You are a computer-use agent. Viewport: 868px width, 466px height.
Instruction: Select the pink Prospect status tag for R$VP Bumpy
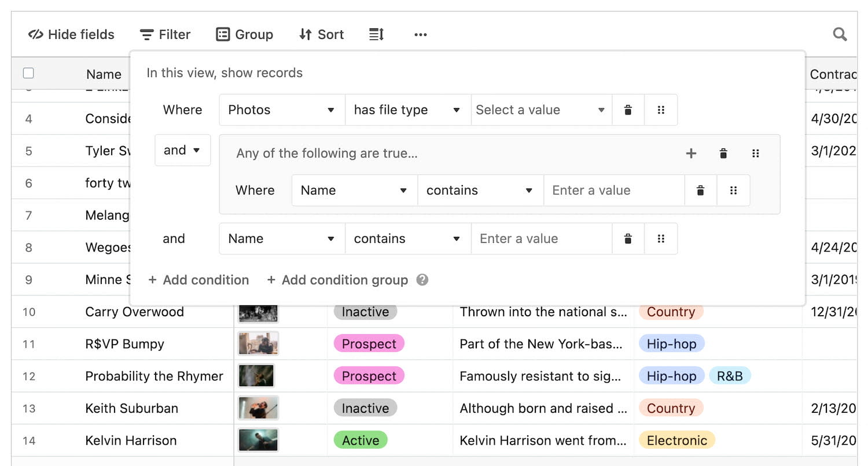(369, 343)
